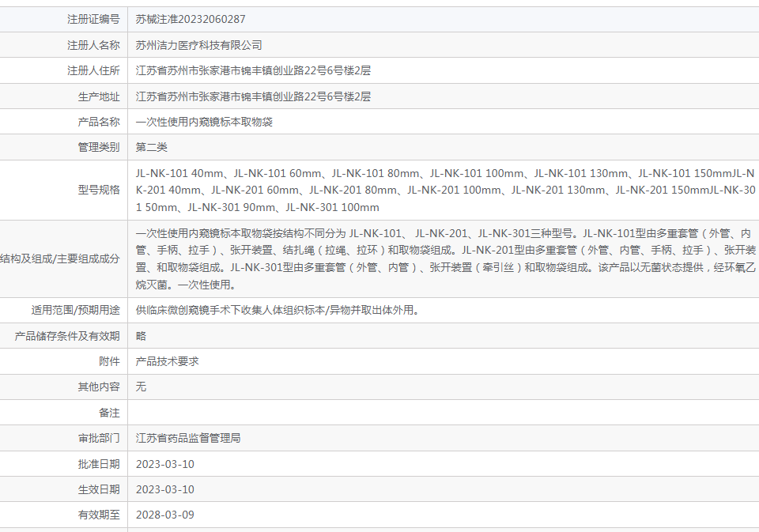Image resolution: width=759 pixels, height=532 pixels.
Task: Select the 2023-03-10 value beside 生效日期
Action: tap(165, 489)
